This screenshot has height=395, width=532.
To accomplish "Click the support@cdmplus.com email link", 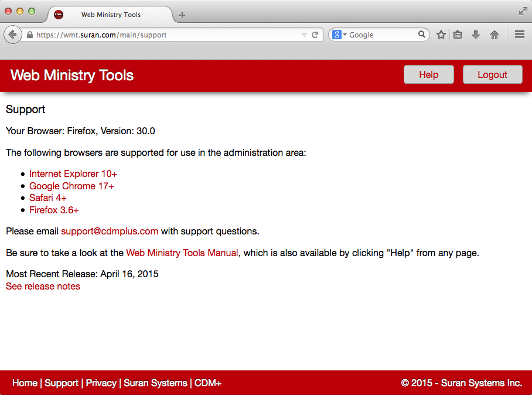I will point(110,231).
